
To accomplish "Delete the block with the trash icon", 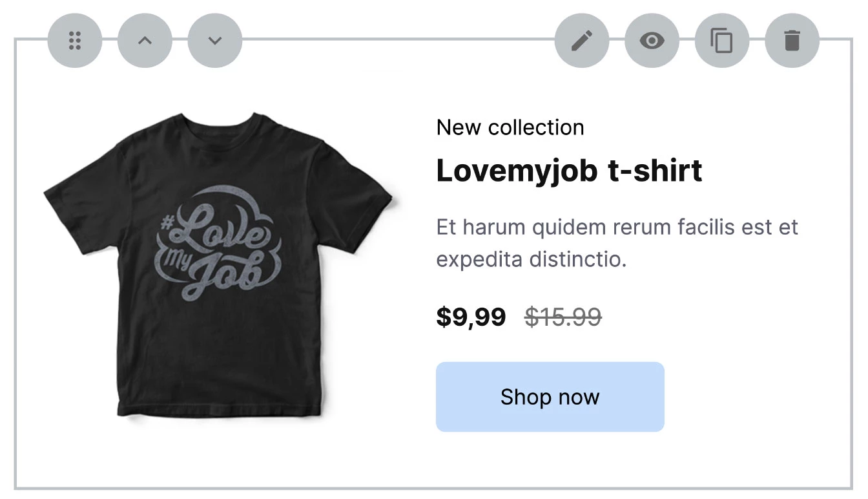I will (x=792, y=41).
